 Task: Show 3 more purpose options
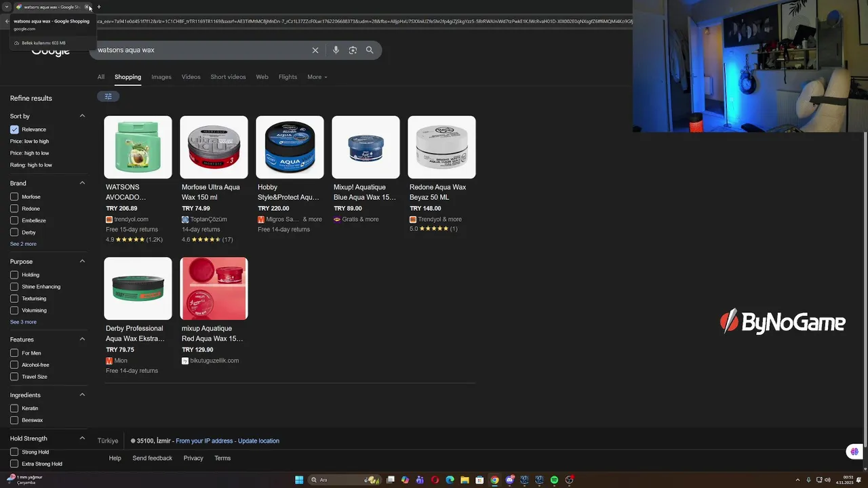pyautogui.click(x=23, y=322)
